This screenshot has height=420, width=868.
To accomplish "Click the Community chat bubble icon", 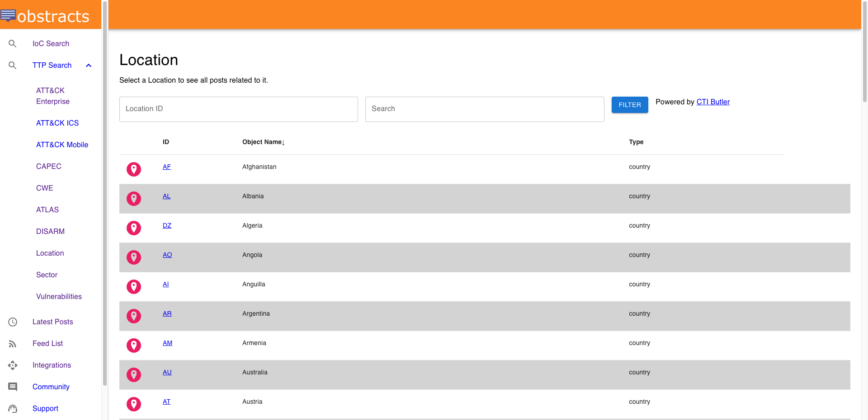I will [x=13, y=387].
